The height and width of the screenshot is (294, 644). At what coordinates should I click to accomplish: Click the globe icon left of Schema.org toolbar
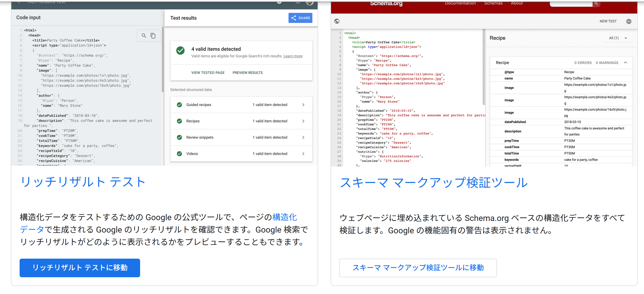coord(337,21)
